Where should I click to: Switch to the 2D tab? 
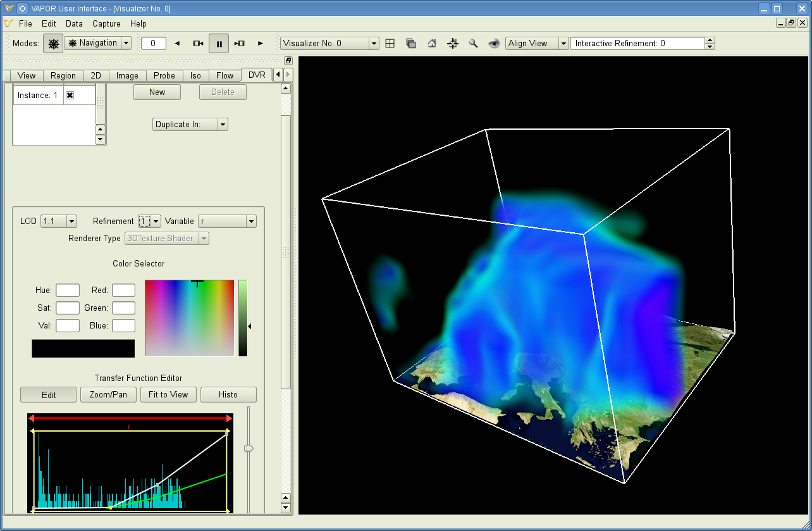tap(96, 75)
